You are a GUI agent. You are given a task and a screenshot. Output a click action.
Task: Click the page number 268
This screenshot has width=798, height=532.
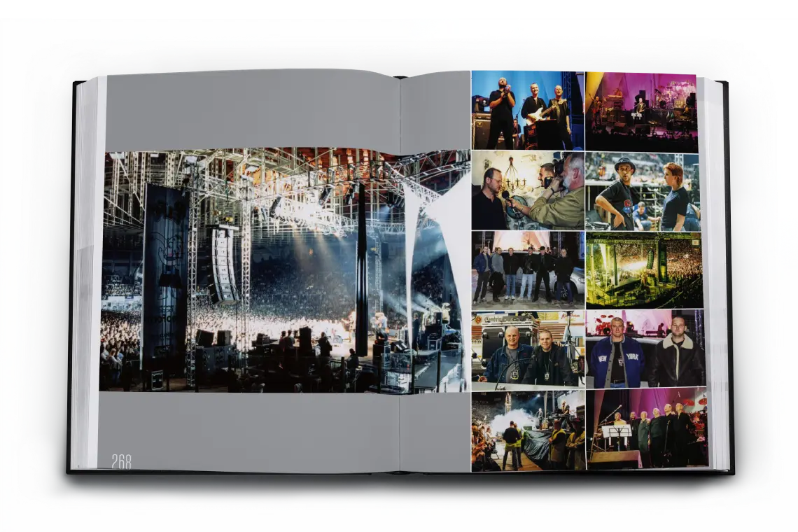coord(121,461)
